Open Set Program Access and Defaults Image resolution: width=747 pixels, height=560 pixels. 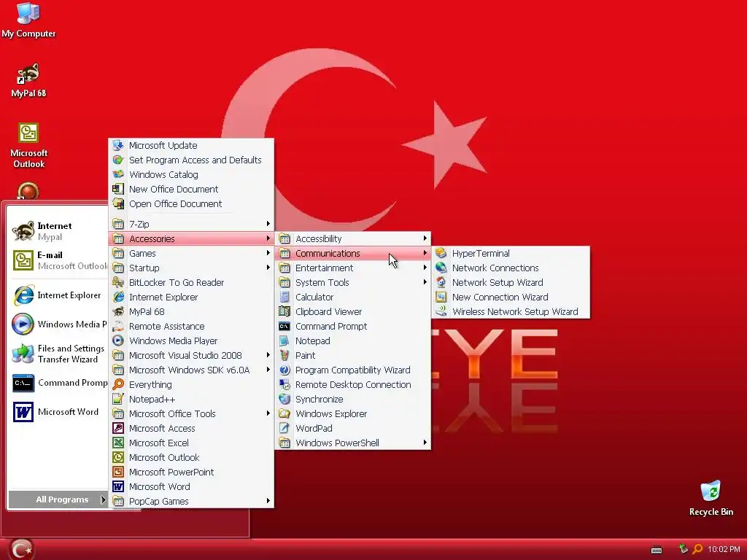pyautogui.click(x=192, y=160)
